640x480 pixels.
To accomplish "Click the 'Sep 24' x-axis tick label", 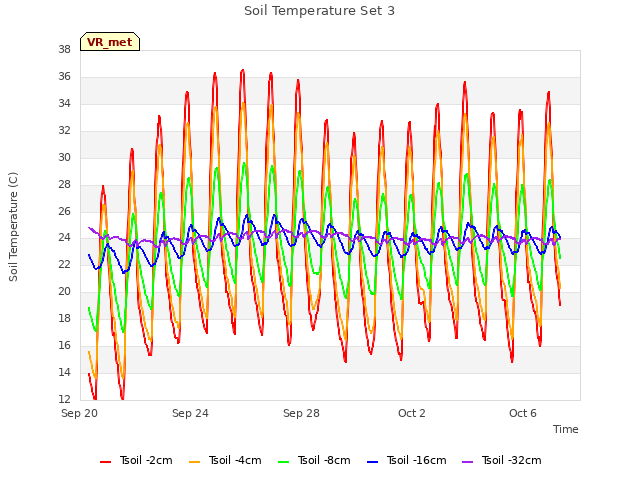I will pyautogui.click(x=190, y=413).
